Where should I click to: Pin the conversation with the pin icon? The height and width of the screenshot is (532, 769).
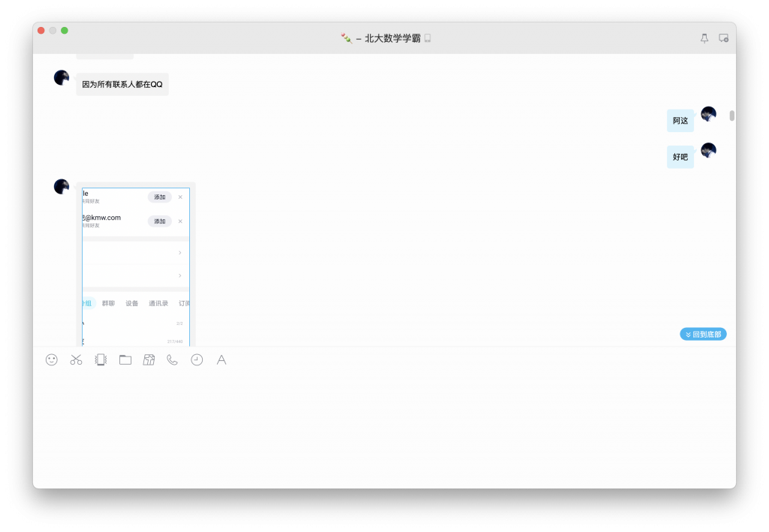pyautogui.click(x=704, y=38)
